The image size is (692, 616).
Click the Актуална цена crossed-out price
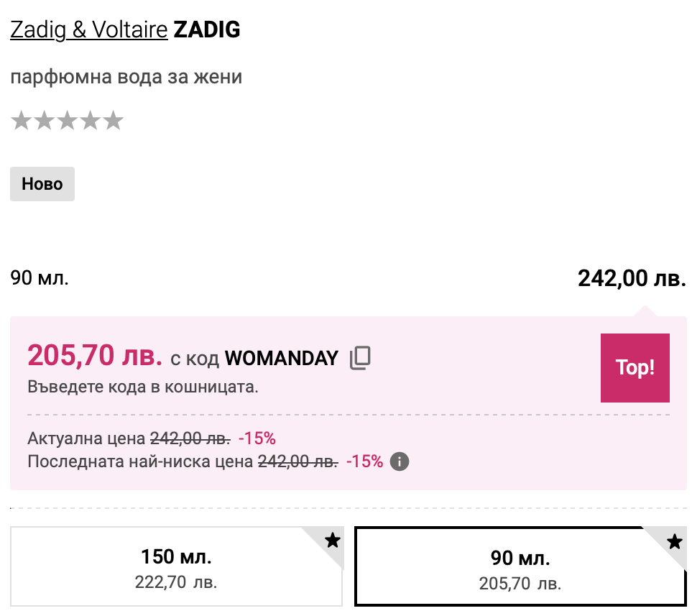(190, 438)
